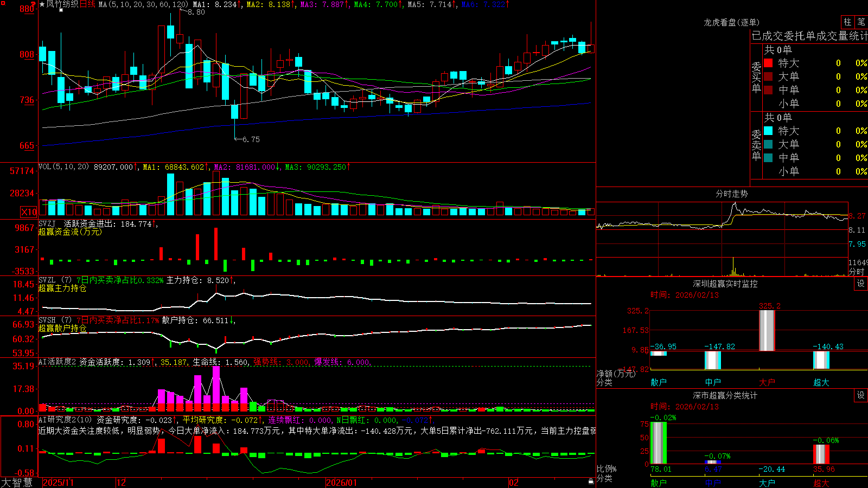
Task: Click the dark red 中单 buy order swatch
Action: tap(768, 90)
